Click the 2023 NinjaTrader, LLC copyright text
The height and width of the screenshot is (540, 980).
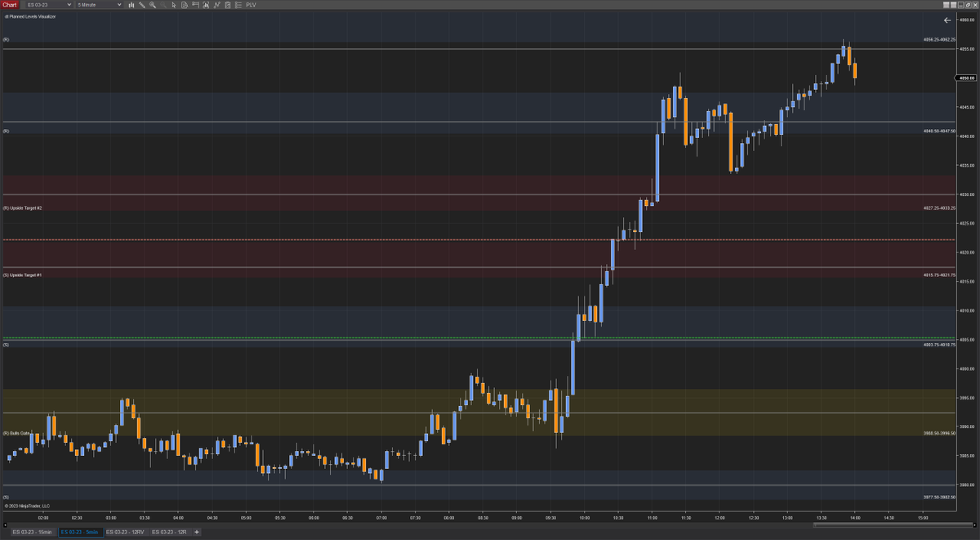point(28,506)
